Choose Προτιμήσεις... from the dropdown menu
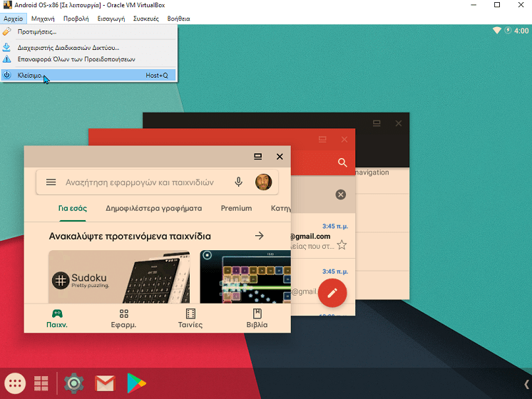 88,32
